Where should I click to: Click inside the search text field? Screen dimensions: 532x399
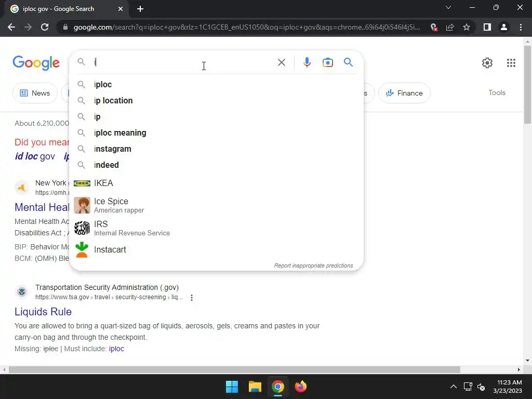pyautogui.click(x=183, y=62)
